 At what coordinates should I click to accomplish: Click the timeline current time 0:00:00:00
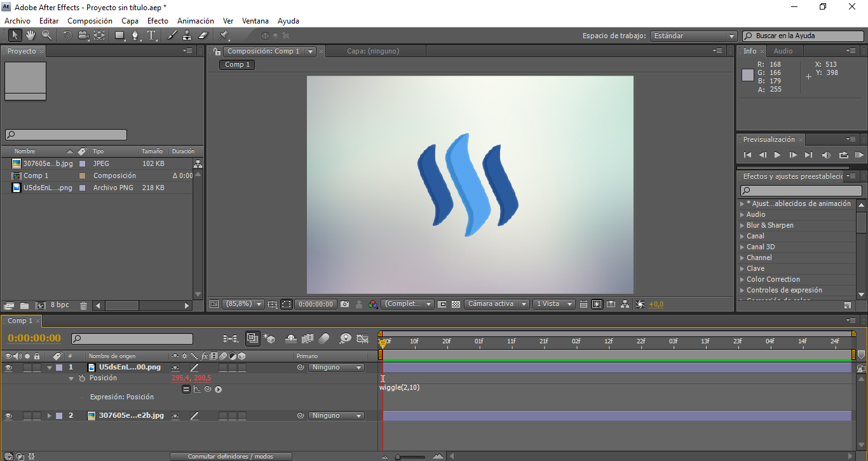pos(34,338)
